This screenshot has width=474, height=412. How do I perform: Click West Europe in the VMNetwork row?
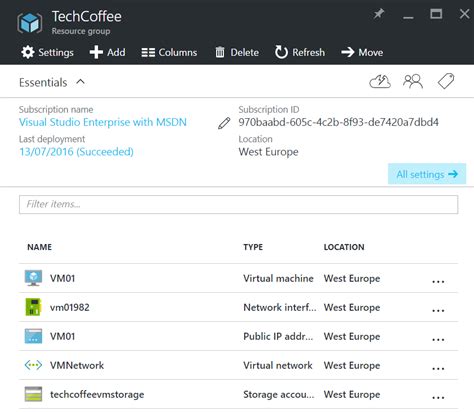tap(352, 365)
